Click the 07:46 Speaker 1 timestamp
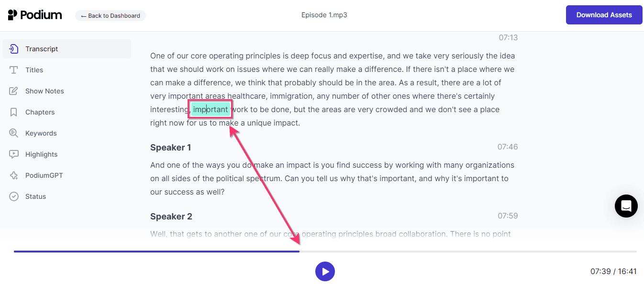 pyautogui.click(x=509, y=147)
